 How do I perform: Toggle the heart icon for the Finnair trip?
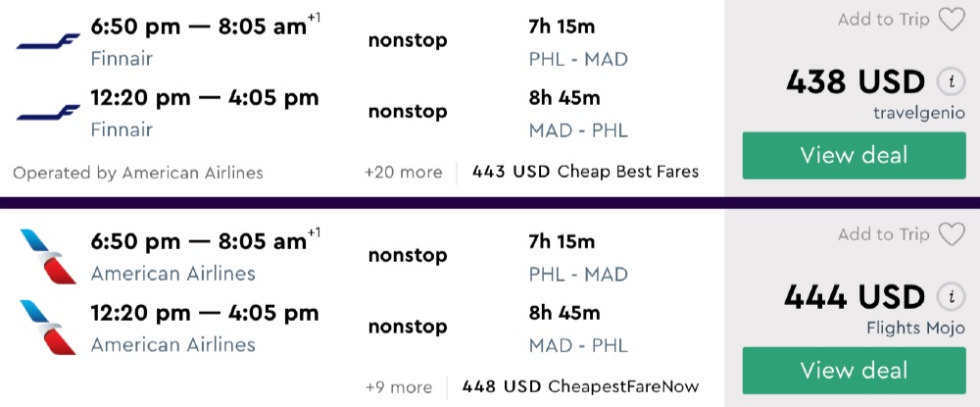point(952,20)
